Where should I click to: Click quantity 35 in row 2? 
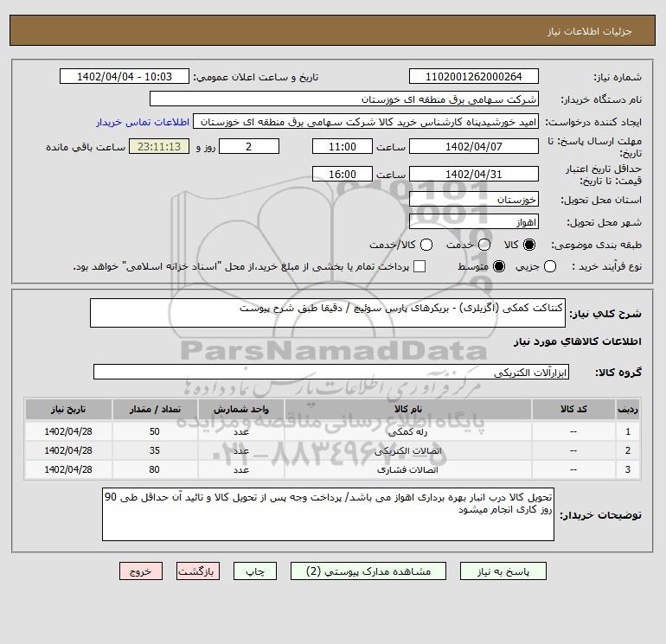click(155, 450)
